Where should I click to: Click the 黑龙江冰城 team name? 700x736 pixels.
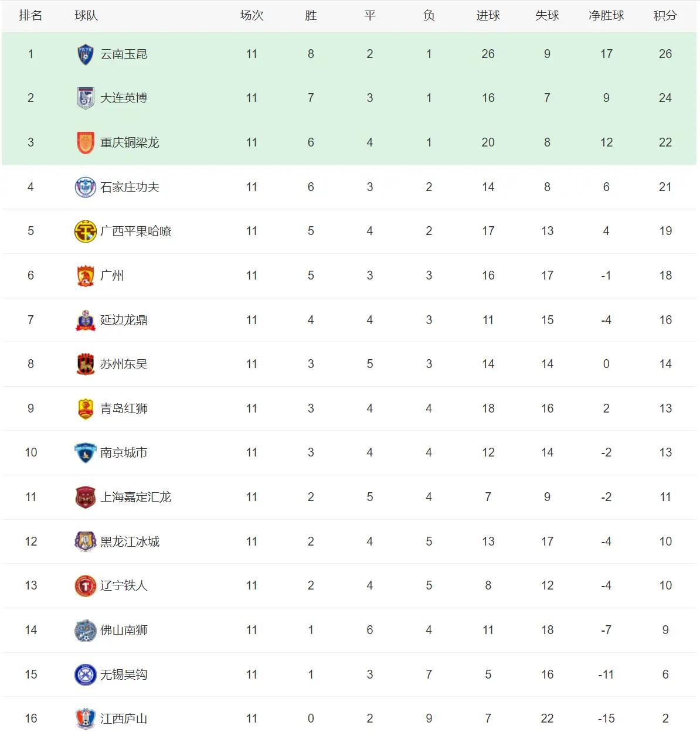(x=130, y=541)
